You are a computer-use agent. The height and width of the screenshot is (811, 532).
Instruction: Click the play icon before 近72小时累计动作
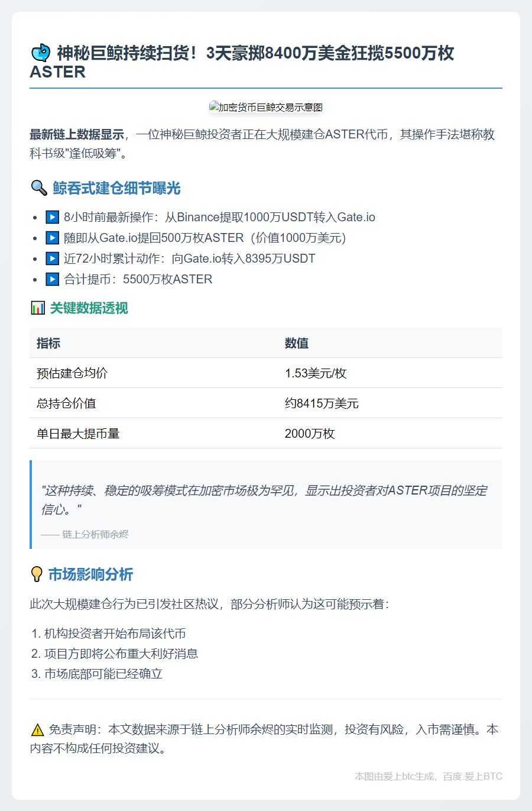[53, 259]
